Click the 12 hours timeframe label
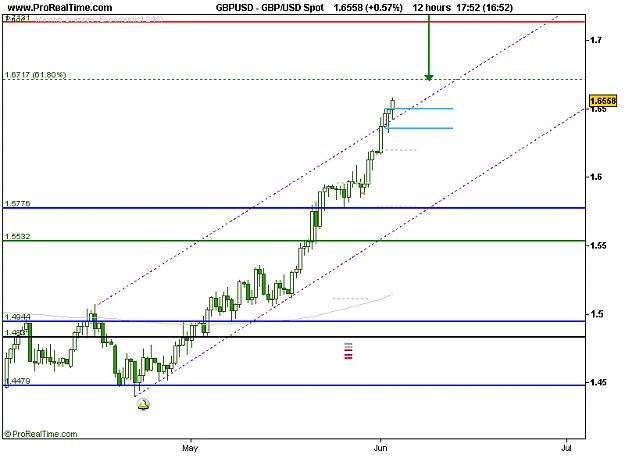Image resolution: width=625 pixels, height=469 pixels. click(432, 8)
